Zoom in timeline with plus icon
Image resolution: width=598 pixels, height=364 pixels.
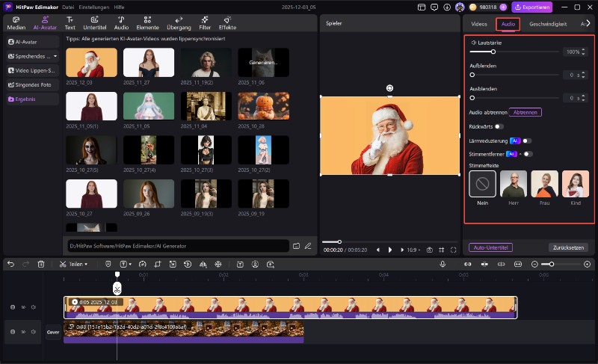tap(588, 264)
